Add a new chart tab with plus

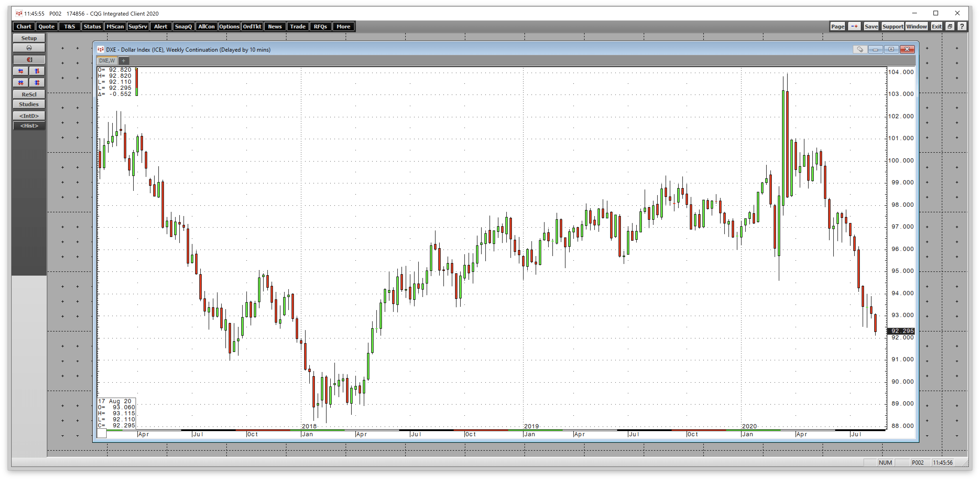(x=123, y=61)
